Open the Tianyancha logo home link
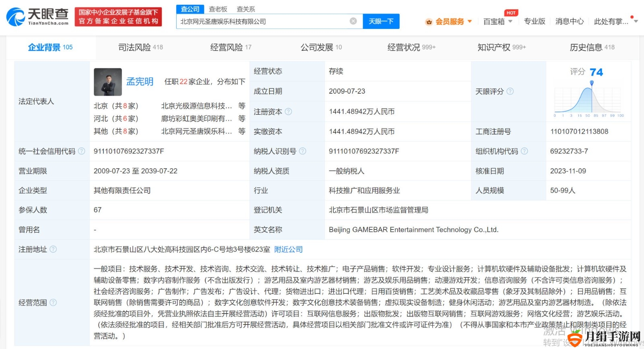This screenshot has height=349, width=644. click(x=37, y=17)
